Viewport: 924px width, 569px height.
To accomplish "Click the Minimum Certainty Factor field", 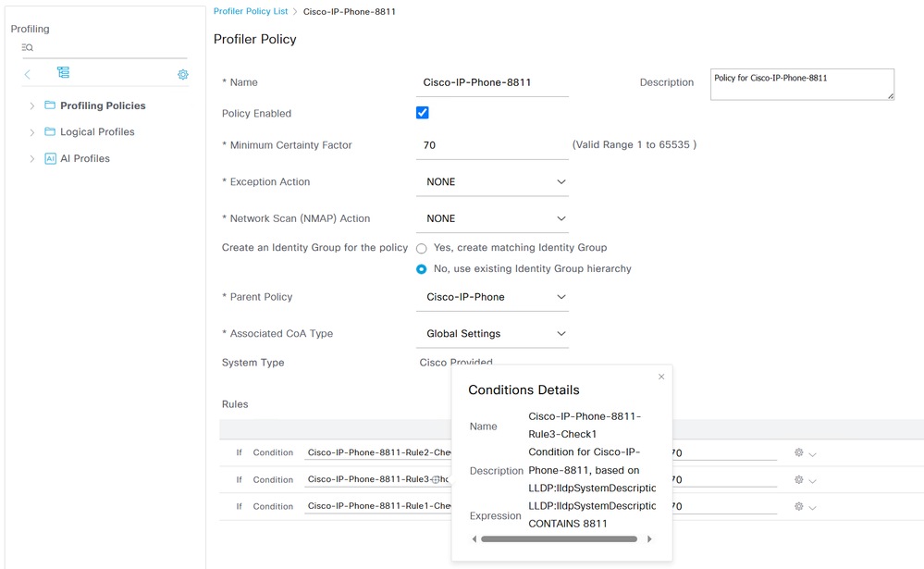I will click(492, 145).
